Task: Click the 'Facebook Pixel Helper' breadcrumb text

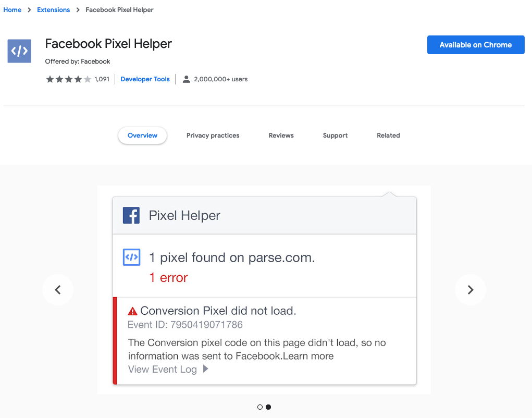Action: coord(119,10)
